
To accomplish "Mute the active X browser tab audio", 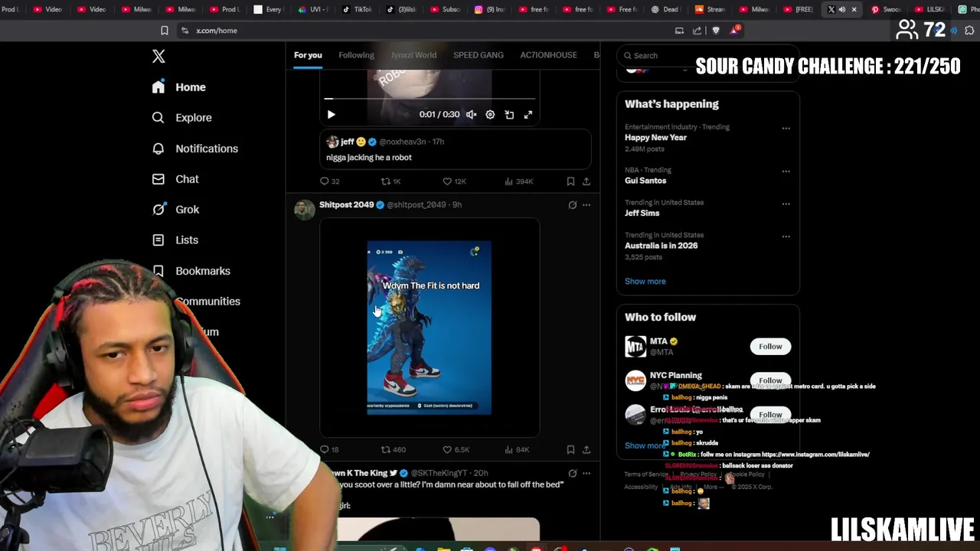I will [841, 9].
